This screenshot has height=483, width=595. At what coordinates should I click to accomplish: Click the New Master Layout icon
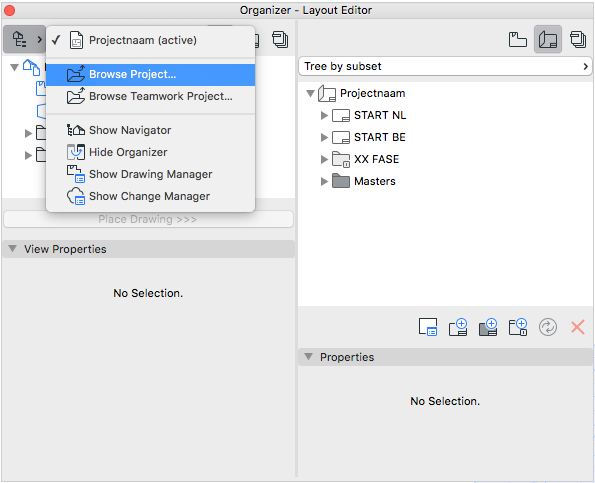488,327
